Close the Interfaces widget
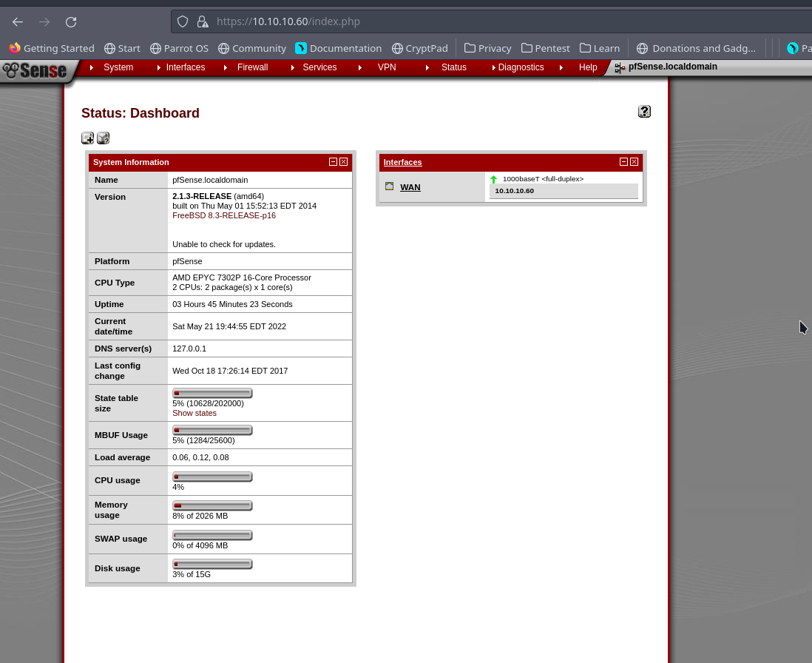Screen dimensions: 812x663 point(634,162)
